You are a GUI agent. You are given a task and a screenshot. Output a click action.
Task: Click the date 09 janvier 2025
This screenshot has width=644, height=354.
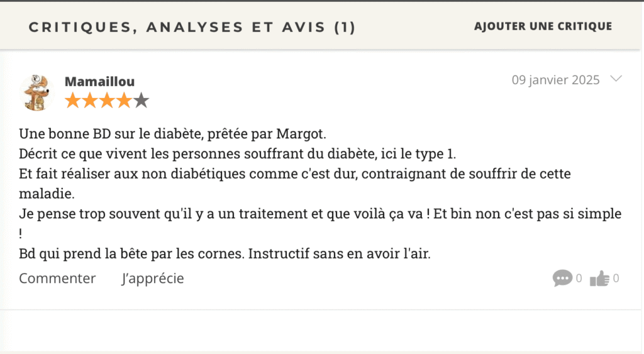click(x=555, y=80)
